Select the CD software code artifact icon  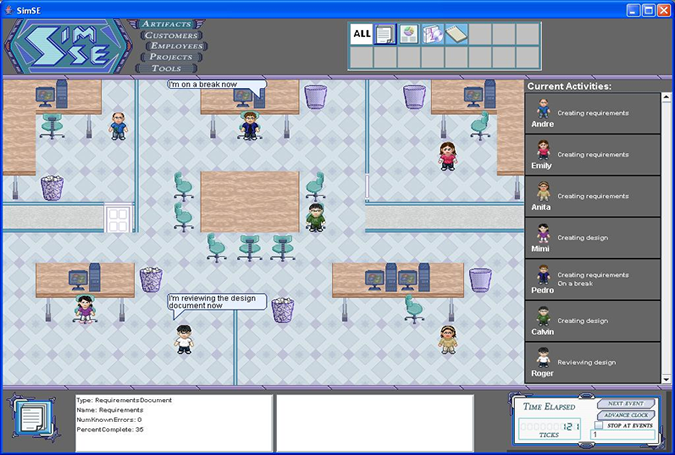coord(432,34)
